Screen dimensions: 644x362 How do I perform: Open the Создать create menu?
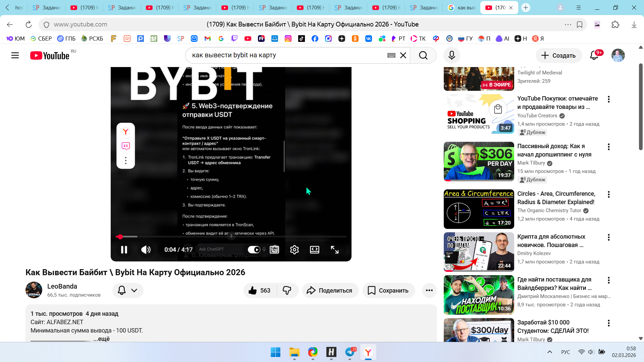pyautogui.click(x=558, y=55)
